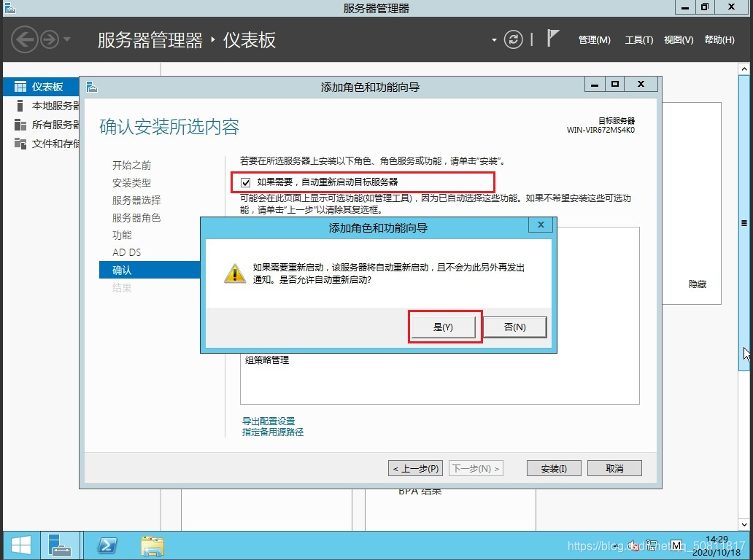This screenshot has width=753, height=560.
Task: Click the vertical scrollbar thumb in dashboard
Action: [x=744, y=222]
